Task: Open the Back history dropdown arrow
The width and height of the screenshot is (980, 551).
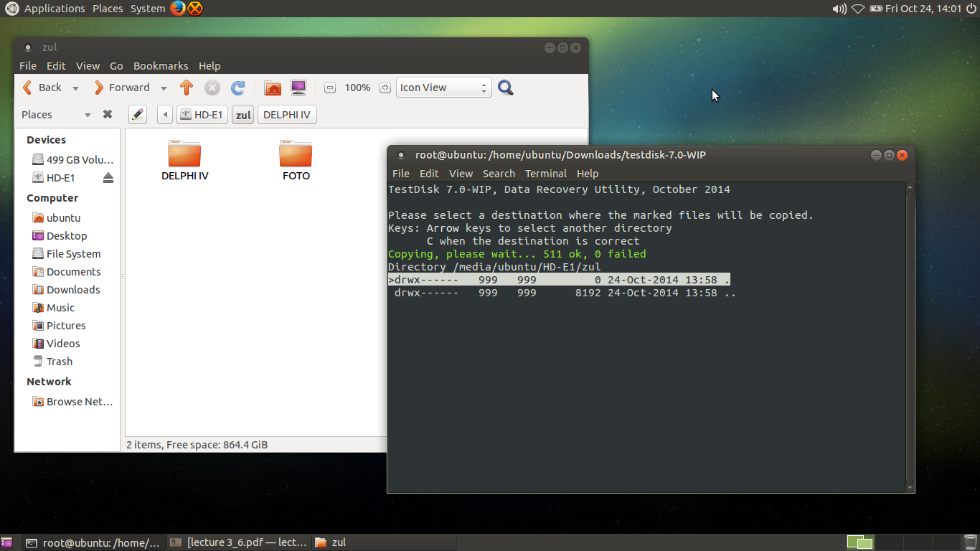Action: tap(75, 88)
